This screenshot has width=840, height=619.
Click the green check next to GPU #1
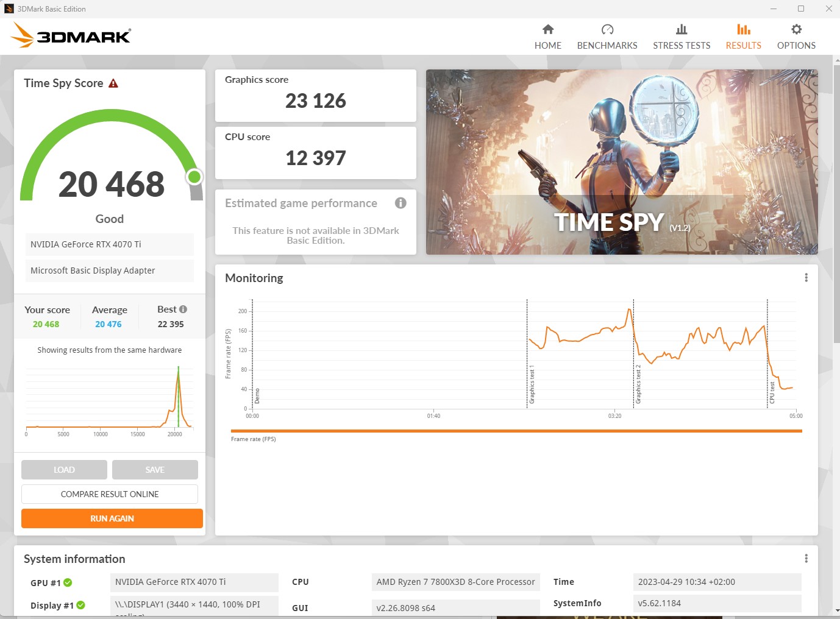click(68, 582)
